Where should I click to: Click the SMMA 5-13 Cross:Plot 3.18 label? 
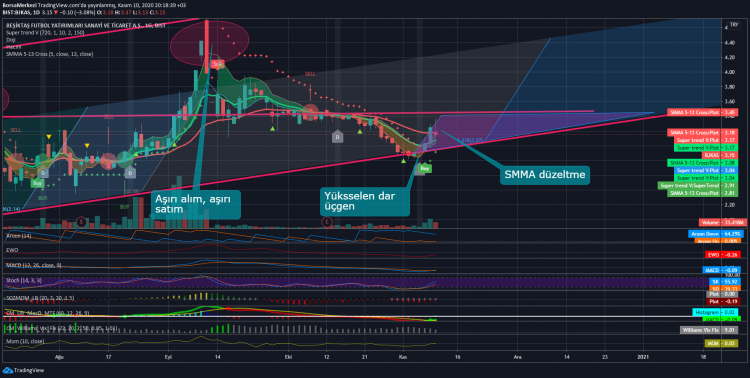click(x=702, y=133)
